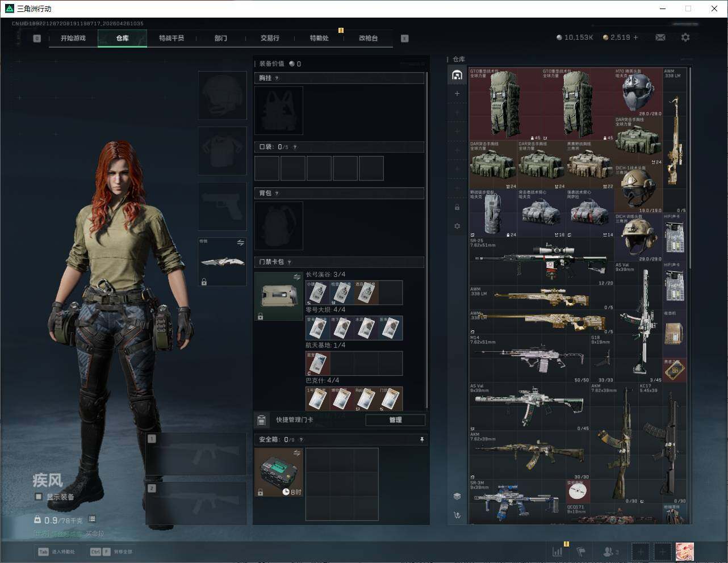Tick the 显示装备 checkbox
The width and height of the screenshot is (728, 563).
click(x=39, y=497)
